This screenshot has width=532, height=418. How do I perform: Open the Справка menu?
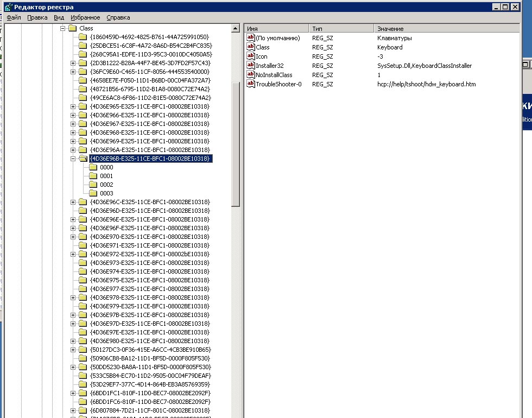118,17
